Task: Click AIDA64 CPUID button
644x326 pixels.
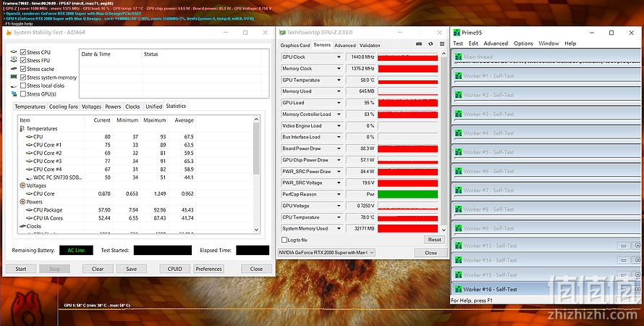Action: tap(175, 269)
